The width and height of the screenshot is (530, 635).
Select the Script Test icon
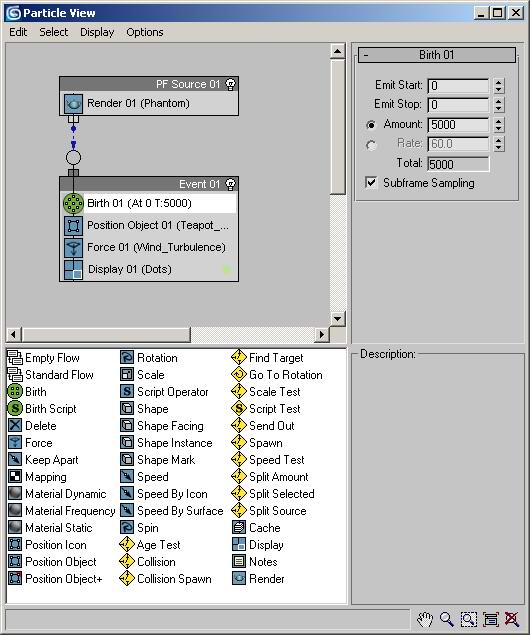click(x=239, y=409)
